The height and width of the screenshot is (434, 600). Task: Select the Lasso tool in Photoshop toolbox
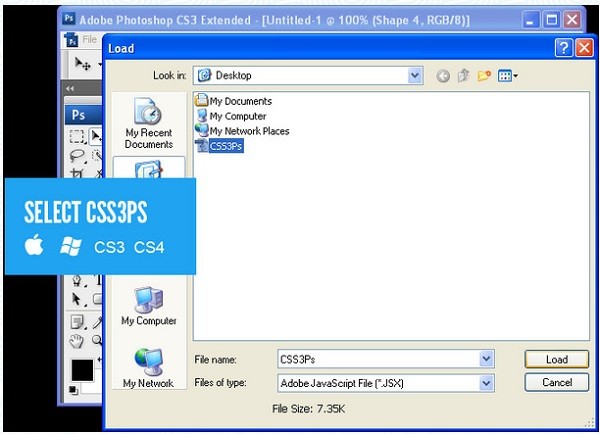[77, 156]
